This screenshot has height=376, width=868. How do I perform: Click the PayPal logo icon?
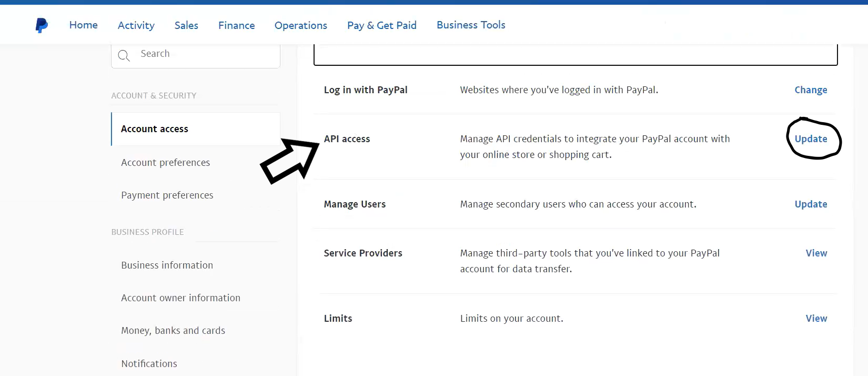tap(42, 25)
